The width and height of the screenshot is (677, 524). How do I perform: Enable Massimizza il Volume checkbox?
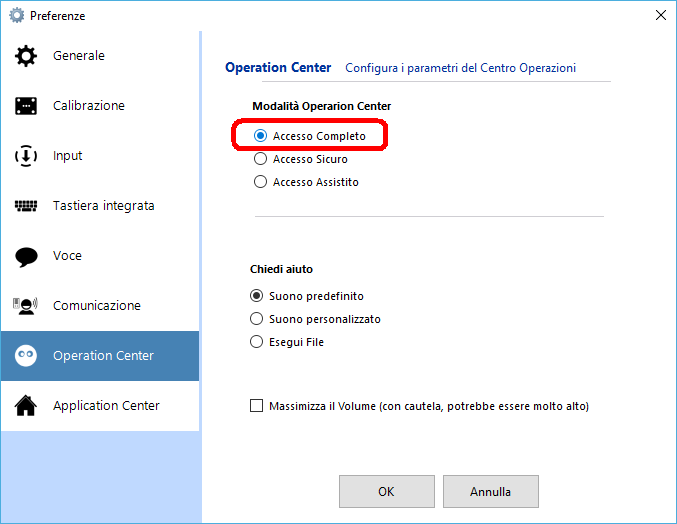256,406
